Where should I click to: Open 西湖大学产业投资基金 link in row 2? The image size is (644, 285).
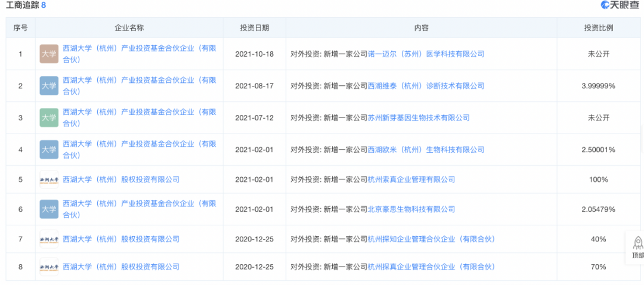pos(139,86)
